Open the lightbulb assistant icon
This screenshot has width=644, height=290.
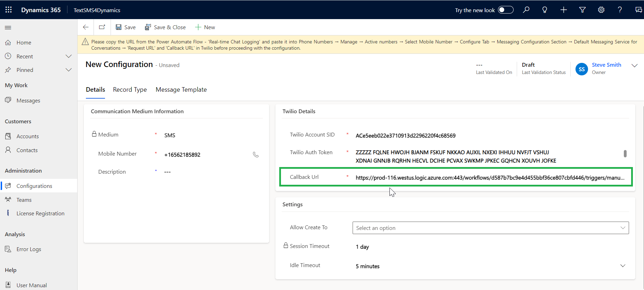point(545,10)
